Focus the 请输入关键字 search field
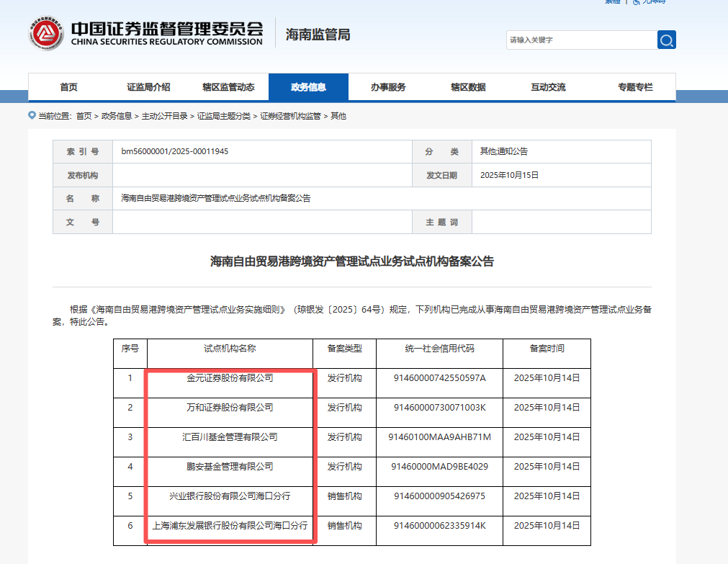Image resolution: width=728 pixels, height=564 pixels. click(580, 40)
